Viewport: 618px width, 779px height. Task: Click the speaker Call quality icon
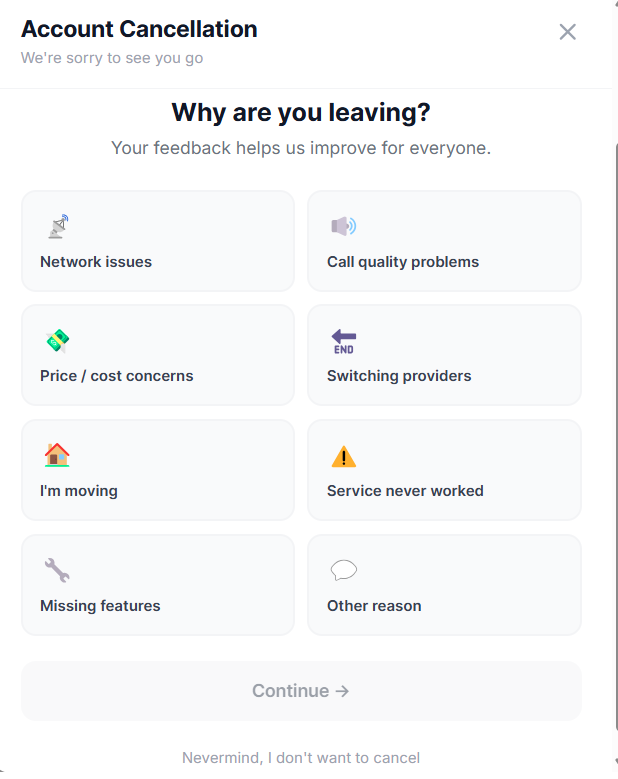pos(344,227)
